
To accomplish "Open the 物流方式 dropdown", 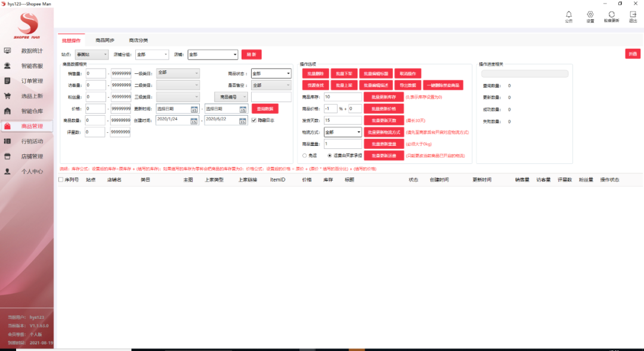I will (x=342, y=132).
